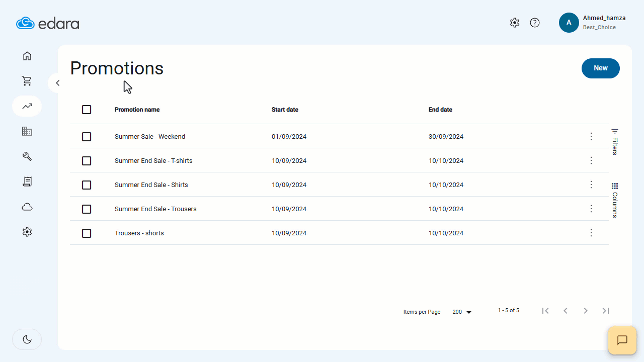Toggle dark mode moon switch

pyautogui.click(x=27, y=339)
